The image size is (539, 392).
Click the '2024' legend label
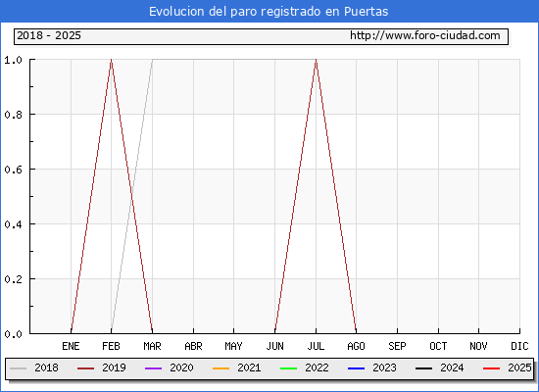coord(452,367)
